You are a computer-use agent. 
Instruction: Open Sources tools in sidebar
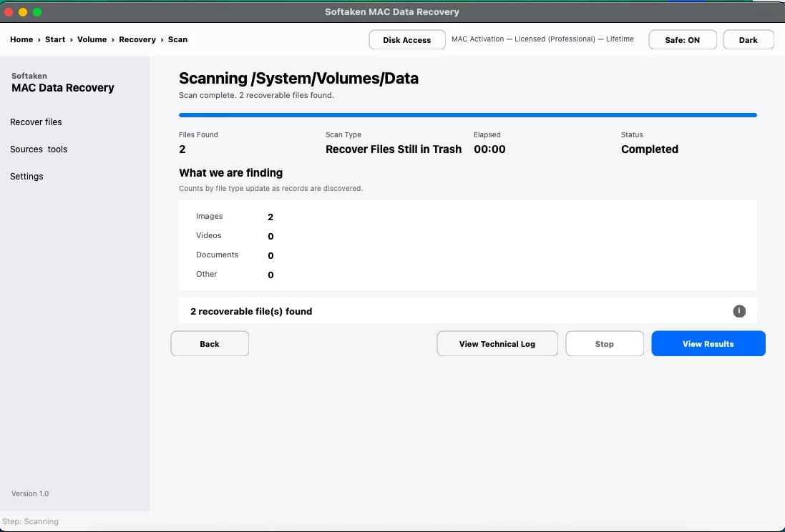click(x=39, y=149)
